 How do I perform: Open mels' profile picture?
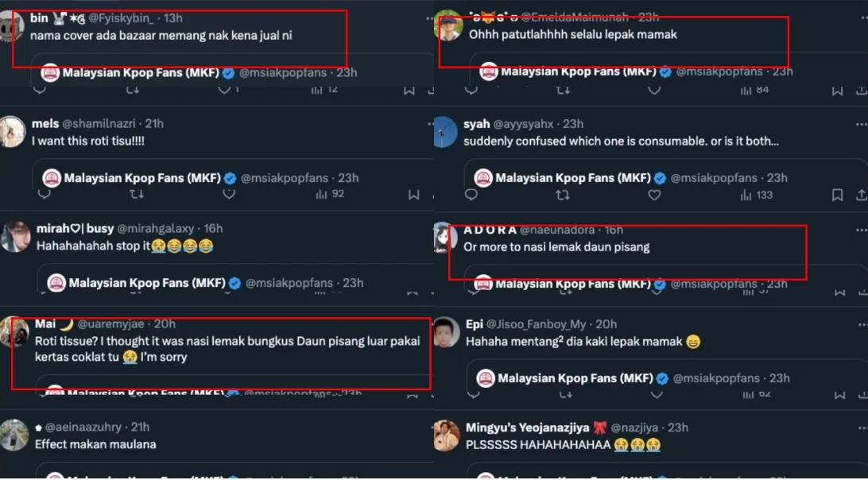coord(14,131)
